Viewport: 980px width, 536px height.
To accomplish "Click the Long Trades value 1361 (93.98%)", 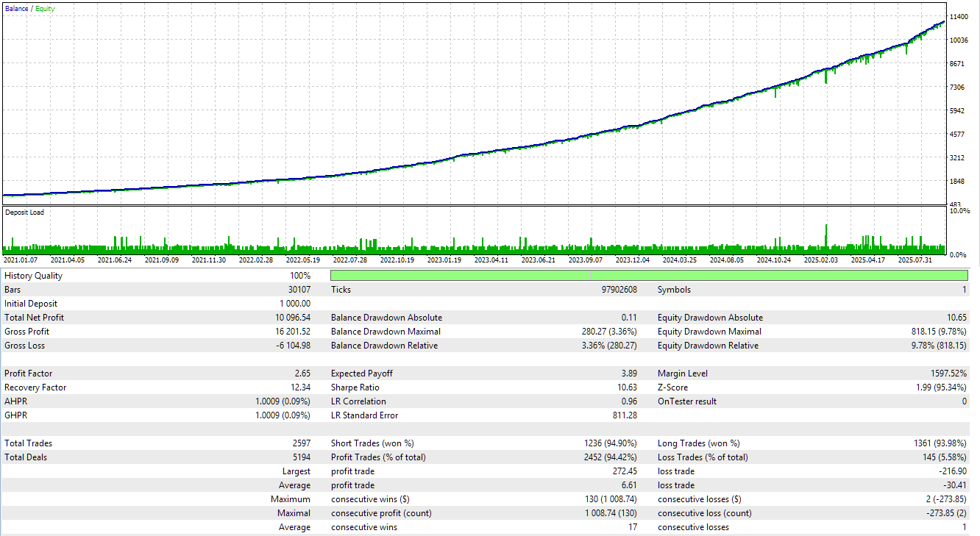I will pos(940,443).
